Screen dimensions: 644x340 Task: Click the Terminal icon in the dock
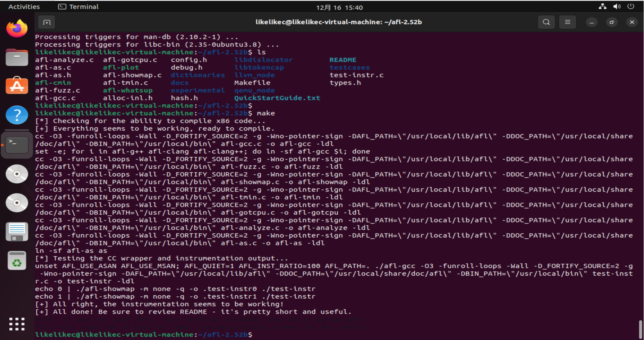click(x=17, y=145)
